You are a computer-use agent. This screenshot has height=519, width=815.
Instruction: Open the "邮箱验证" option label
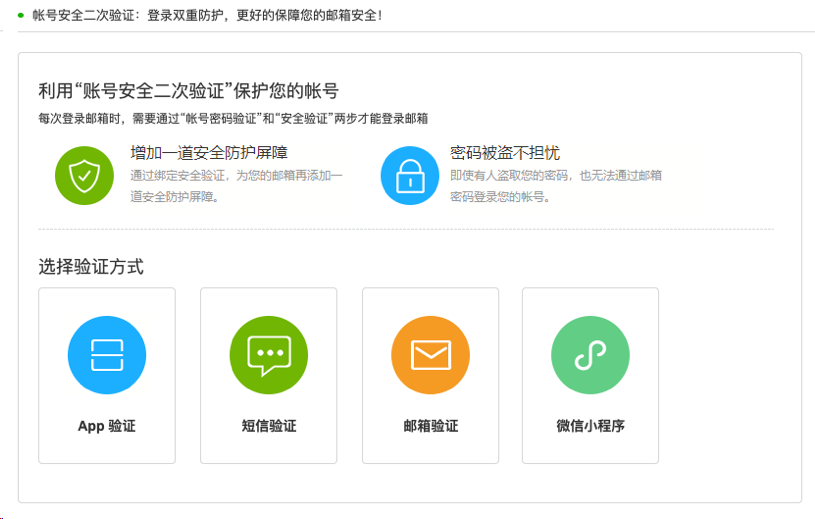(430, 426)
